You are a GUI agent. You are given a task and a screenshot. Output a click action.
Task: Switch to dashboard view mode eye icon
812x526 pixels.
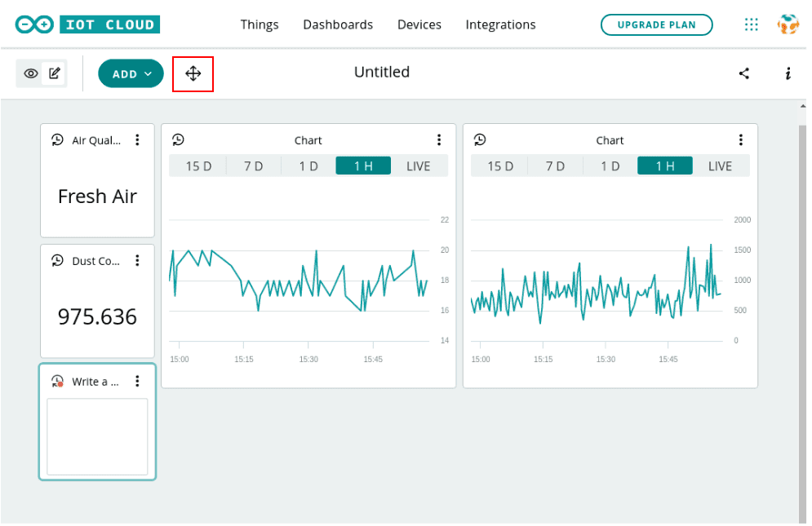[31, 73]
